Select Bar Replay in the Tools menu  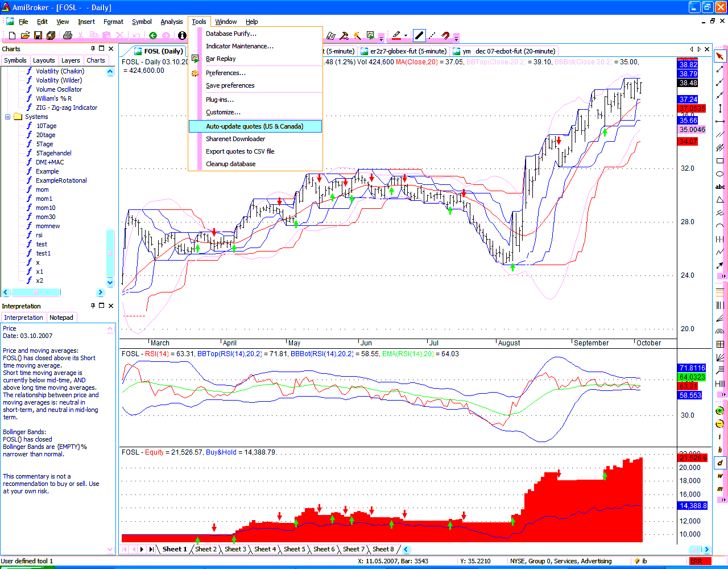(255, 59)
